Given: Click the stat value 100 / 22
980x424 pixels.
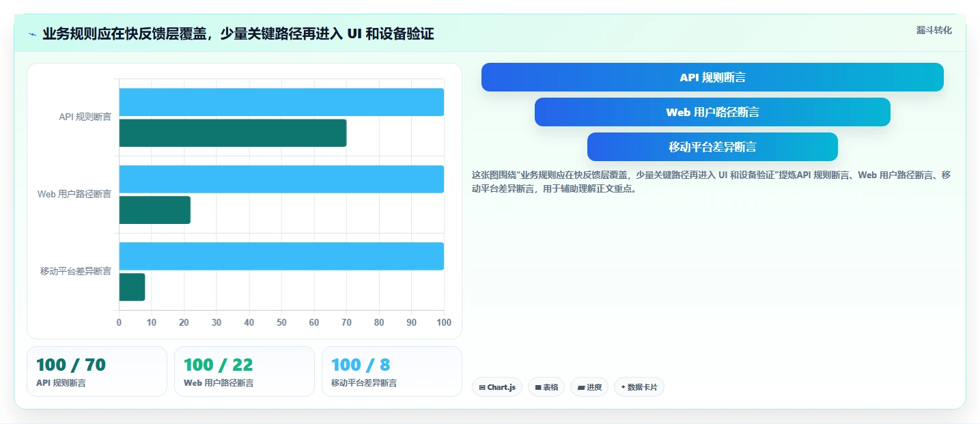Looking at the screenshot, I should point(219,365).
